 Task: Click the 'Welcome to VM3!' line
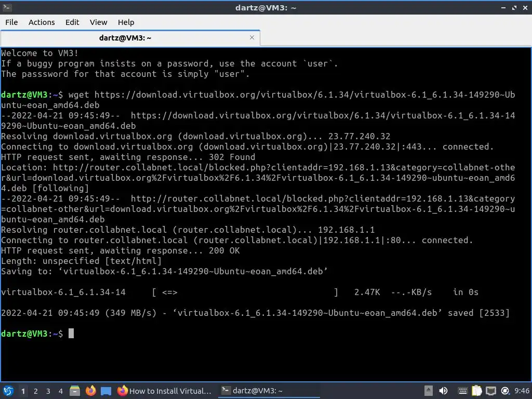pyautogui.click(x=39, y=53)
